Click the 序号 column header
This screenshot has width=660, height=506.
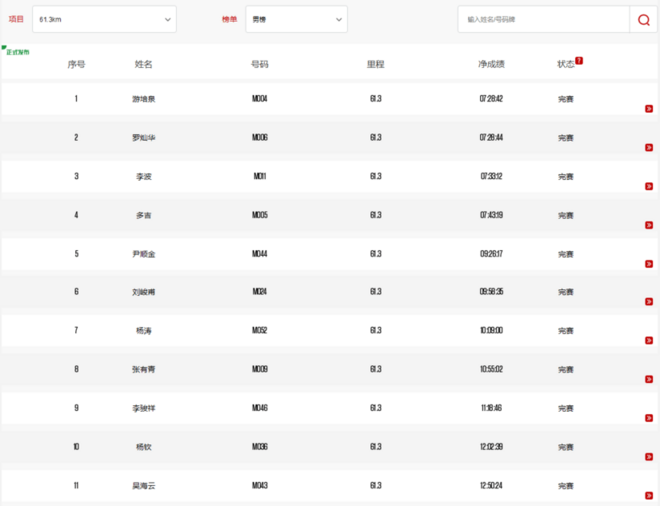point(76,64)
